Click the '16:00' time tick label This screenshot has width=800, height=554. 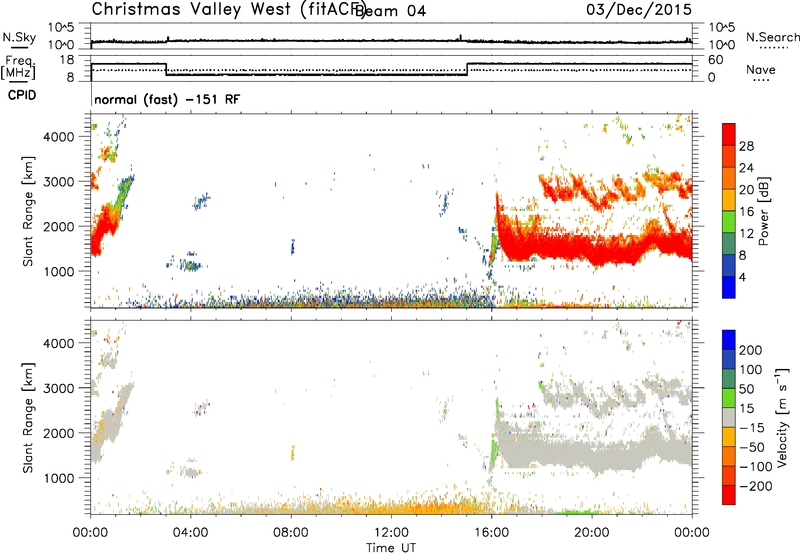tap(491, 533)
